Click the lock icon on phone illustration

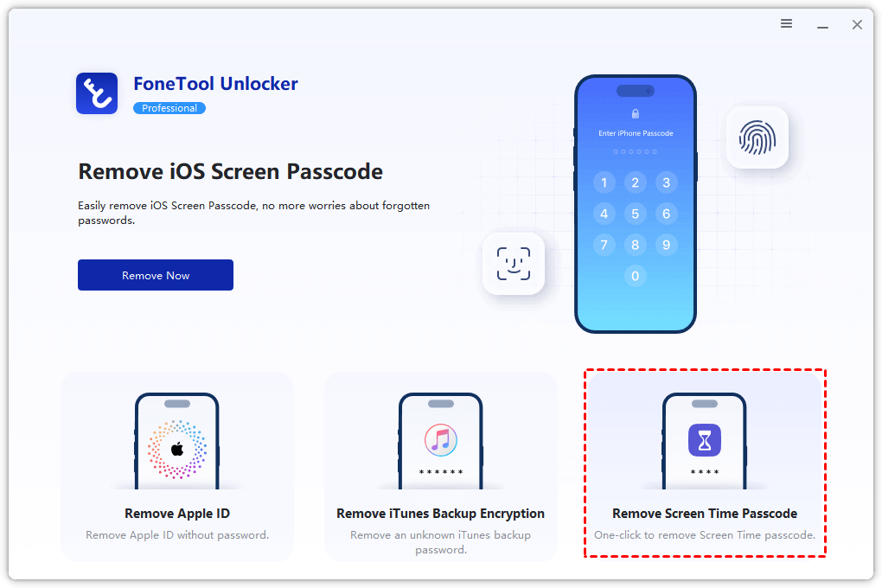pos(635,113)
